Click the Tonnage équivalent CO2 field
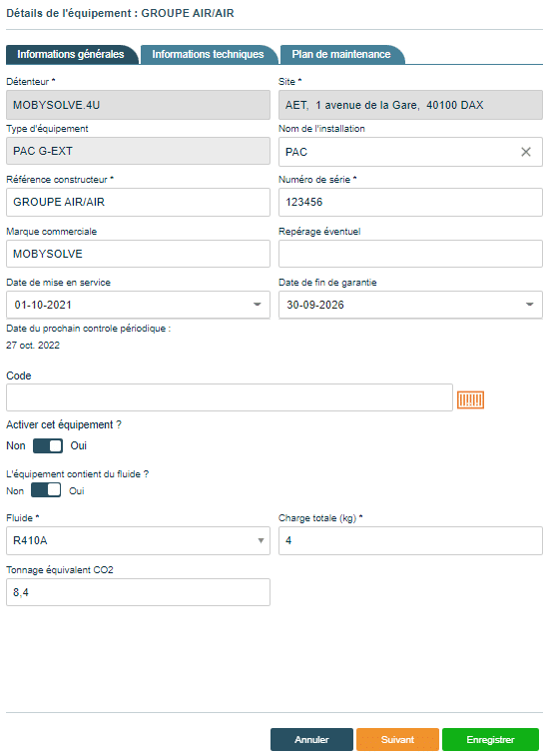The width and height of the screenshot is (545, 756). (138, 592)
